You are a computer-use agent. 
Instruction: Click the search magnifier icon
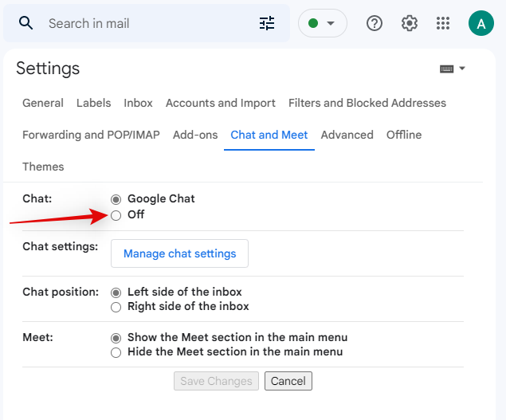(26, 23)
